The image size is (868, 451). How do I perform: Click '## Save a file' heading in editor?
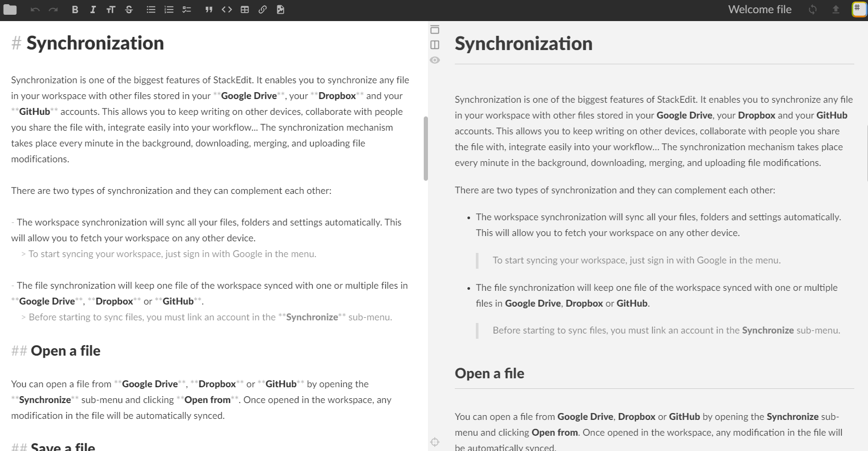53,447
